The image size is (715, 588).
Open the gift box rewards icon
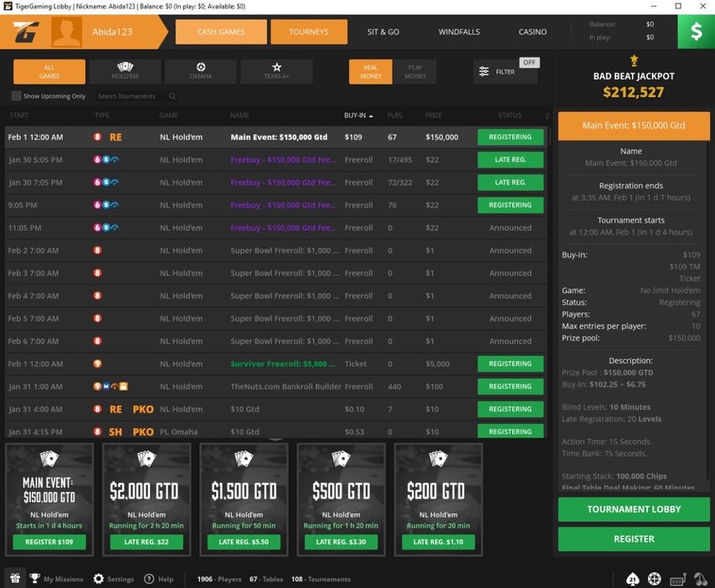click(13, 578)
